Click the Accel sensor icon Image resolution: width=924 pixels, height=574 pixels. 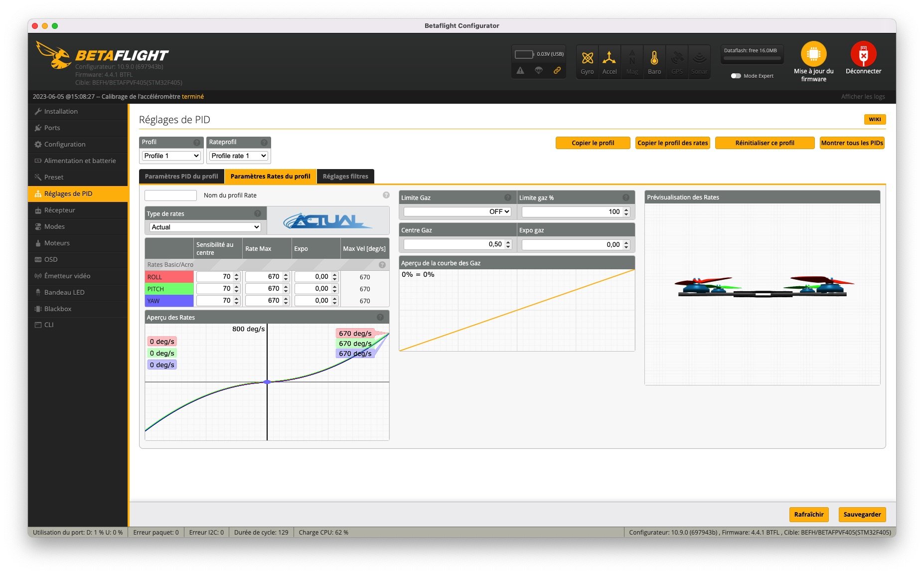pos(609,58)
